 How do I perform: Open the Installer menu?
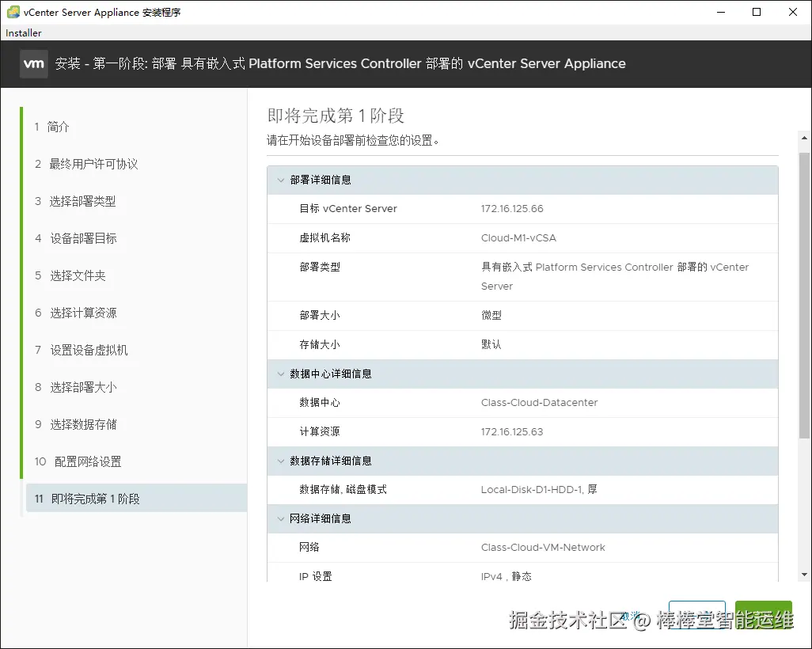click(x=23, y=32)
